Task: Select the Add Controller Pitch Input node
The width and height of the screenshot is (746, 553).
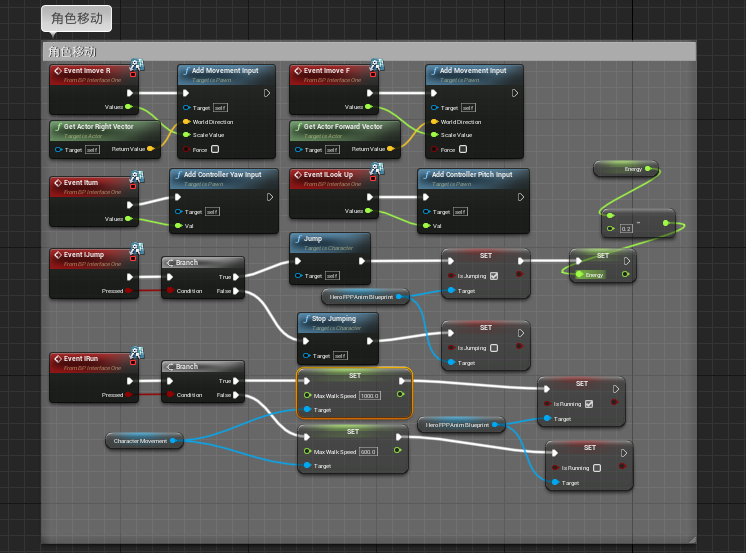Action: [473, 201]
